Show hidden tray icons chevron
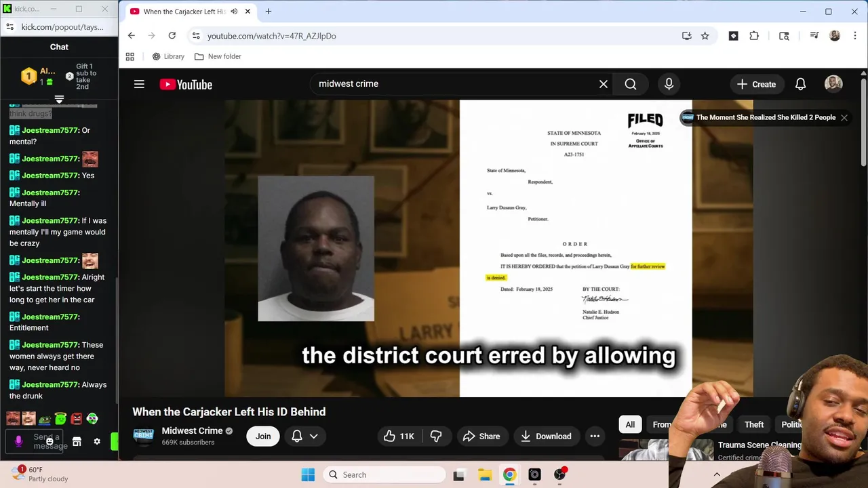This screenshot has height=488, width=868. [717, 475]
